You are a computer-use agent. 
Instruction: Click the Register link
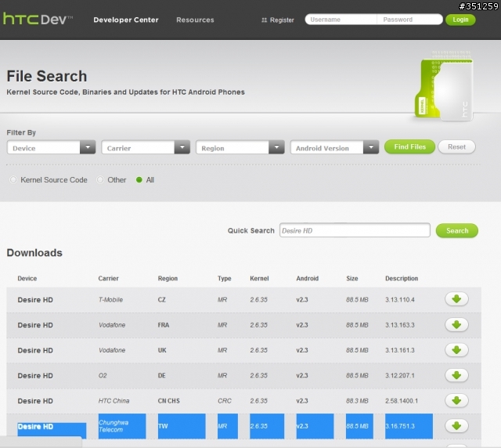(282, 20)
